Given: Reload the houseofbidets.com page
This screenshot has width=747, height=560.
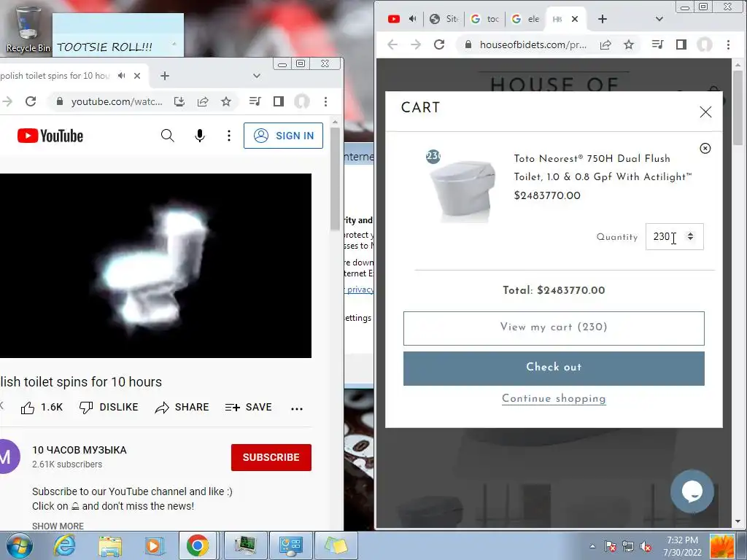Looking at the screenshot, I should (x=438, y=44).
